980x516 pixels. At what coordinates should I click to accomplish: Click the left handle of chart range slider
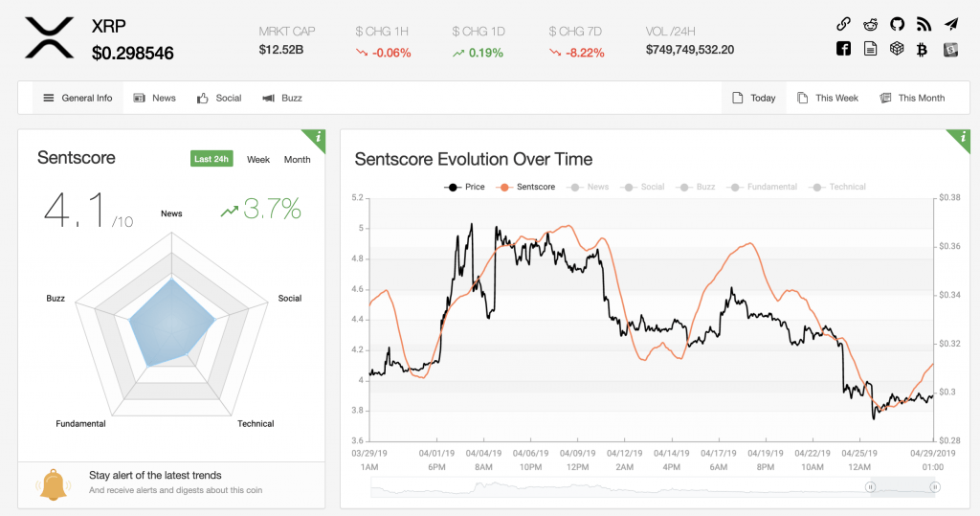870,486
